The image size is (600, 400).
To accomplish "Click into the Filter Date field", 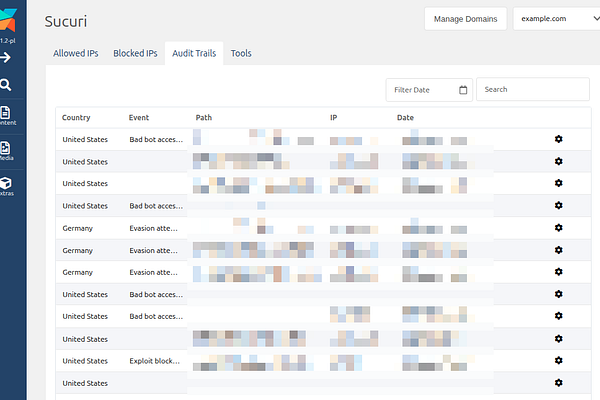I will 429,90.
